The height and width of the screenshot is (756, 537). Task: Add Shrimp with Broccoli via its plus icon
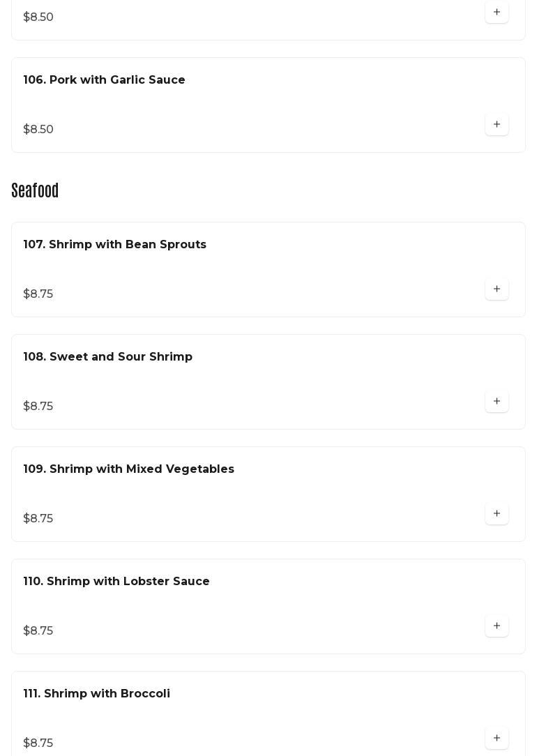click(497, 738)
